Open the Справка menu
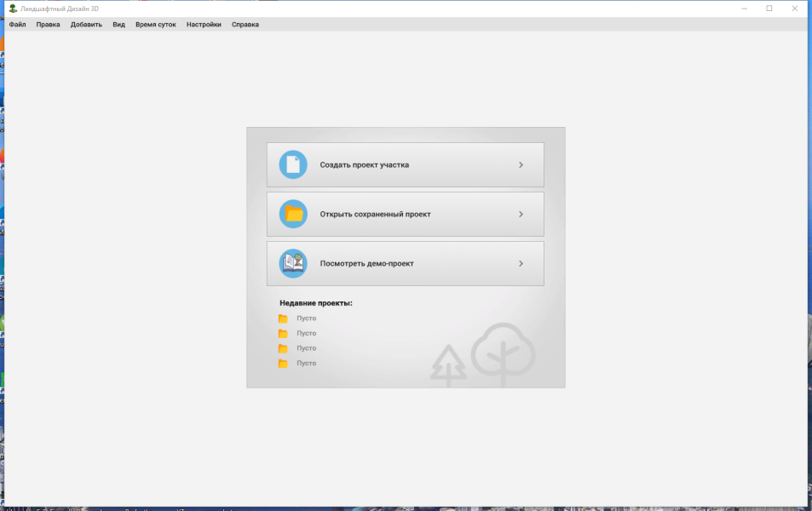812x511 pixels. 245,25
